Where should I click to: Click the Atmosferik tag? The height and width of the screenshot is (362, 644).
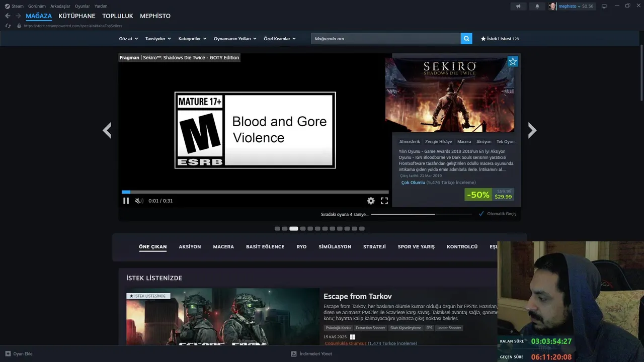[410, 142]
